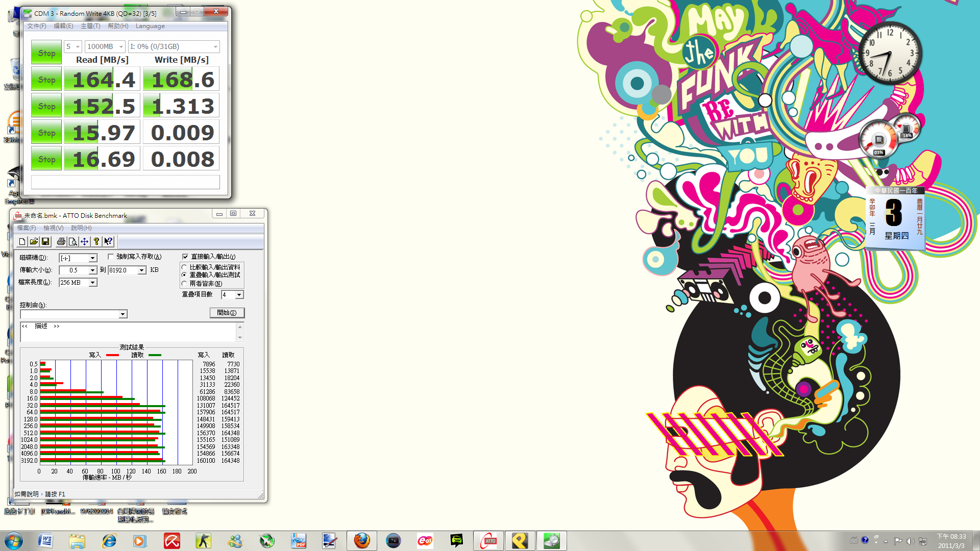Click description box scrollbar down arrow
The image size is (980, 551).
(240, 338)
